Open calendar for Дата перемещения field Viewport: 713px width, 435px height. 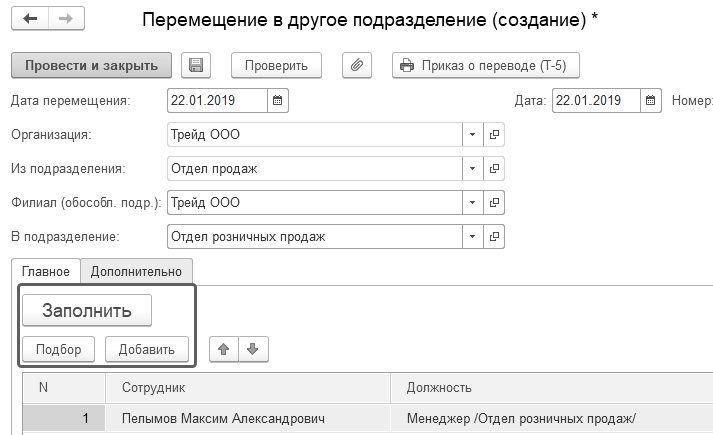[x=279, y=100]
